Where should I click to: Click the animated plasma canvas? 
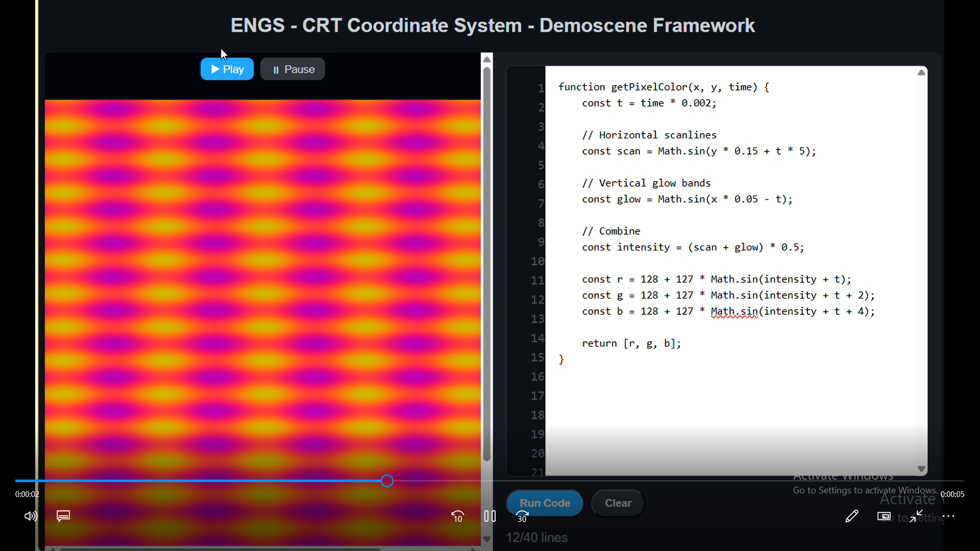262,322
